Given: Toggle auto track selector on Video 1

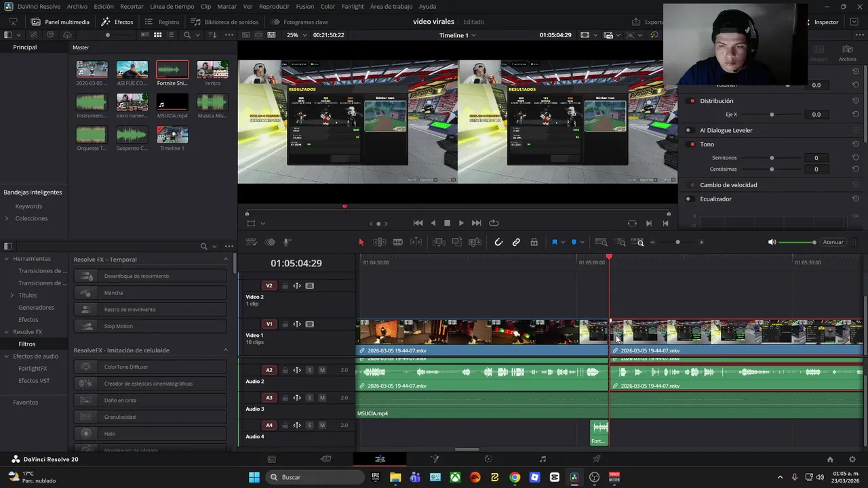Looking at the screenshot, I should pyautogui.click(x=297, y=325).
